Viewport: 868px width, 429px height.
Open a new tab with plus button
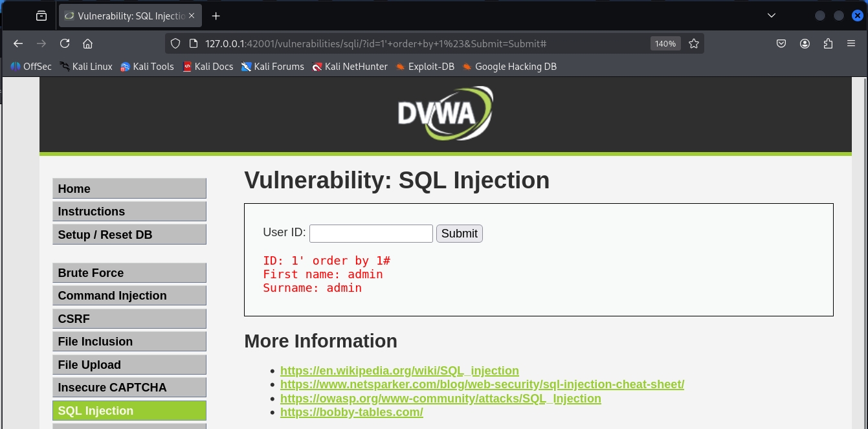(216, 16)
